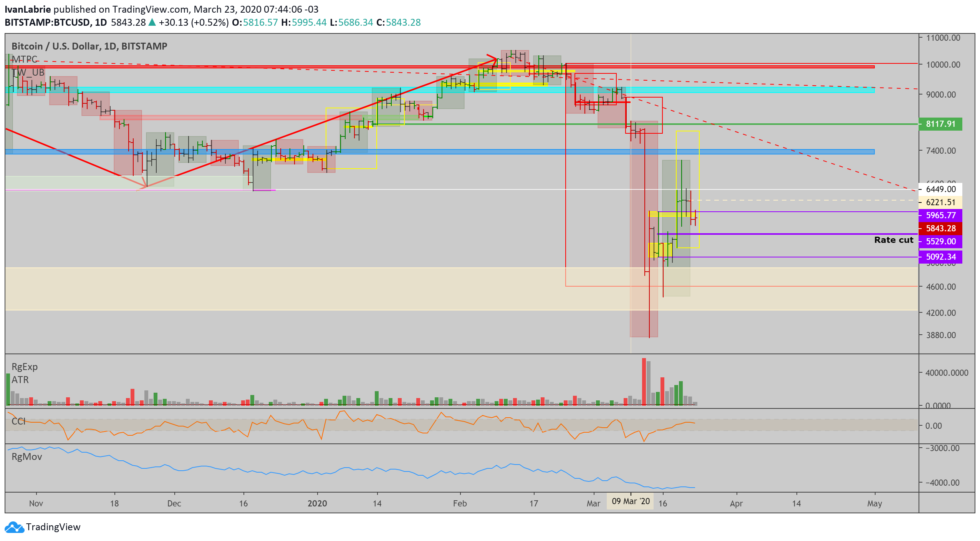Click the Nov label on time axis
The image size is (980, 541).
pyautogui.click(x=36, y=503)
